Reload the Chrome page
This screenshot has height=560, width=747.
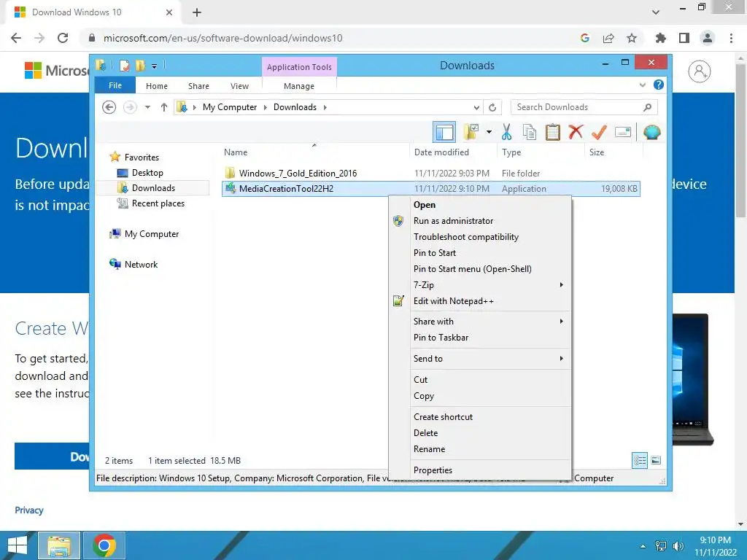[63, 38]
